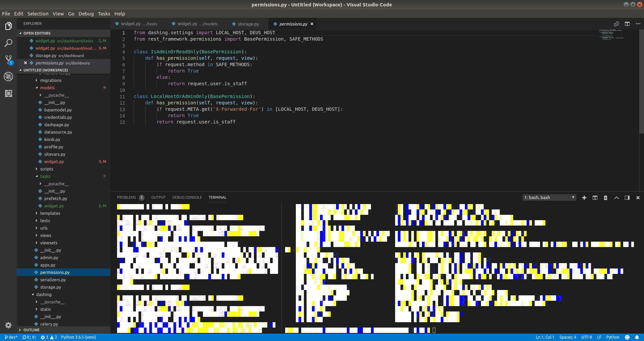Open the Search view

click(x=8, y=43)
